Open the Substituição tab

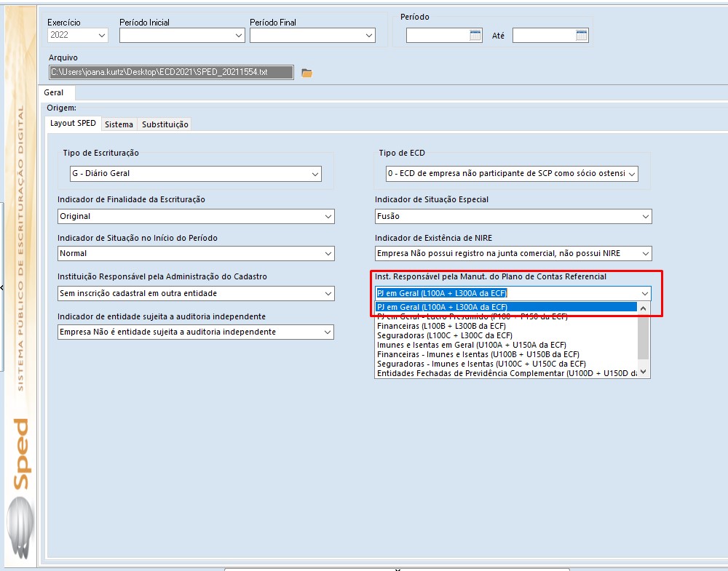(x=166, y=124)
